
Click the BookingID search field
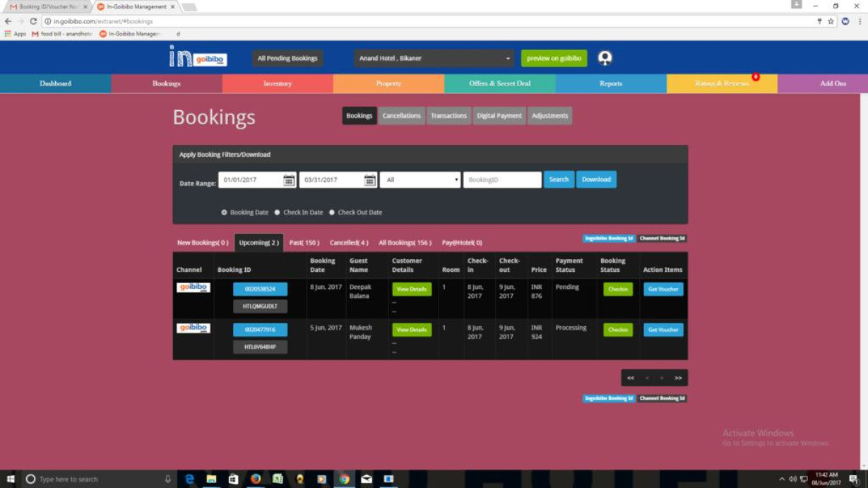(502, 180)
